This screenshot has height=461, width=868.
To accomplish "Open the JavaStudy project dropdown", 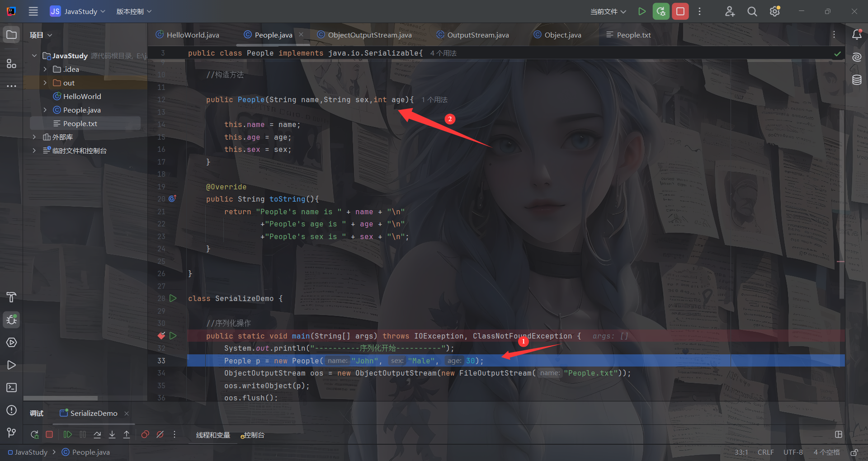I will click(x=78, y=11).
